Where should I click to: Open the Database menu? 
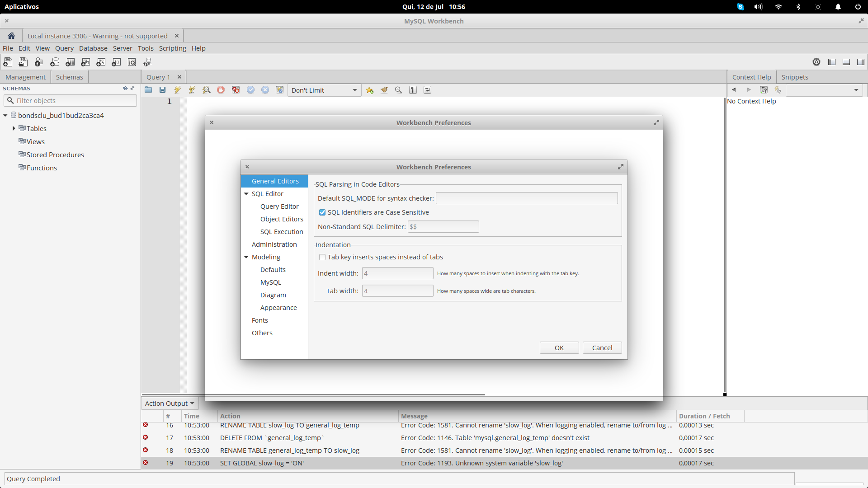pos(93,48)
